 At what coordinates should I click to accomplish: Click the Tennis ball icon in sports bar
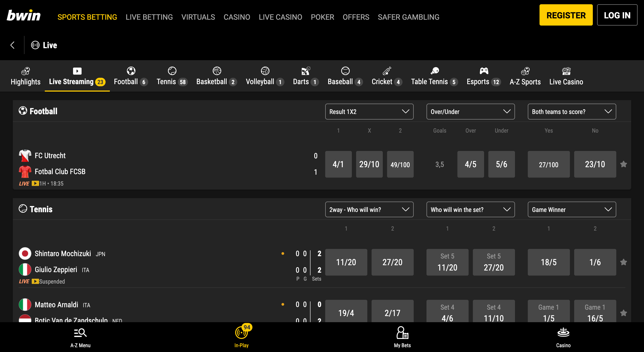pos(172,71)
